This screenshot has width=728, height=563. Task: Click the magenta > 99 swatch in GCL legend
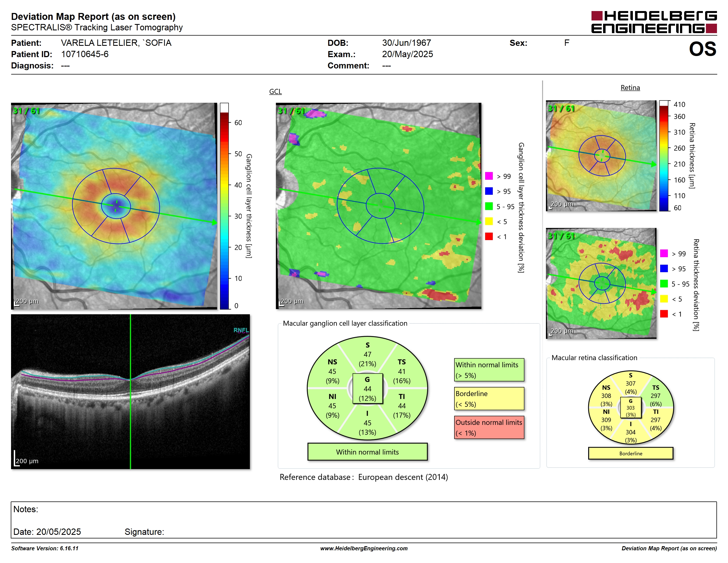pyautogui.click(x=489, y=176)
